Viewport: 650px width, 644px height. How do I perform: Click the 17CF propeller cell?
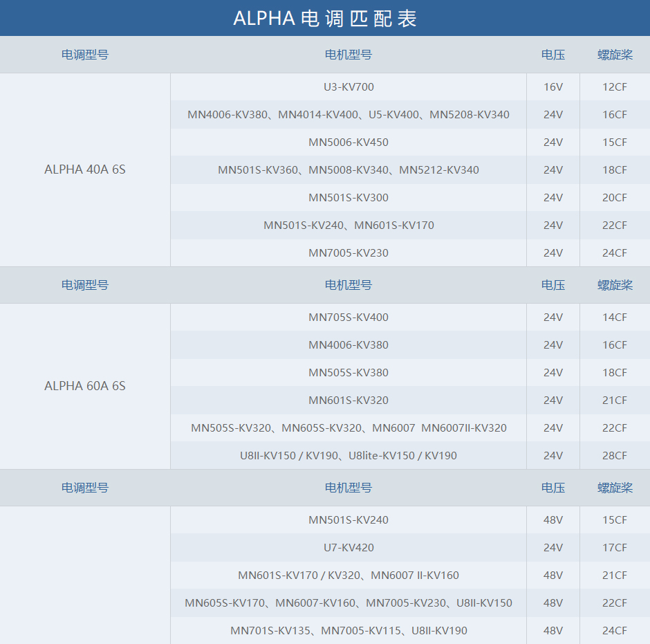coord(615,548)
